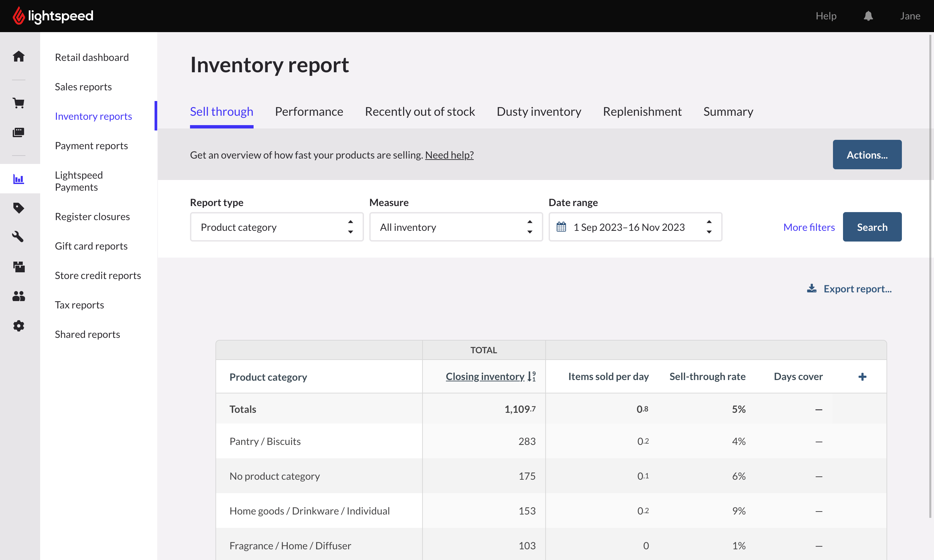Image resolution: width=934 pixels, height=560 pixels.
Task: Open Gift card reports in side menu
Action: [91, 246]
